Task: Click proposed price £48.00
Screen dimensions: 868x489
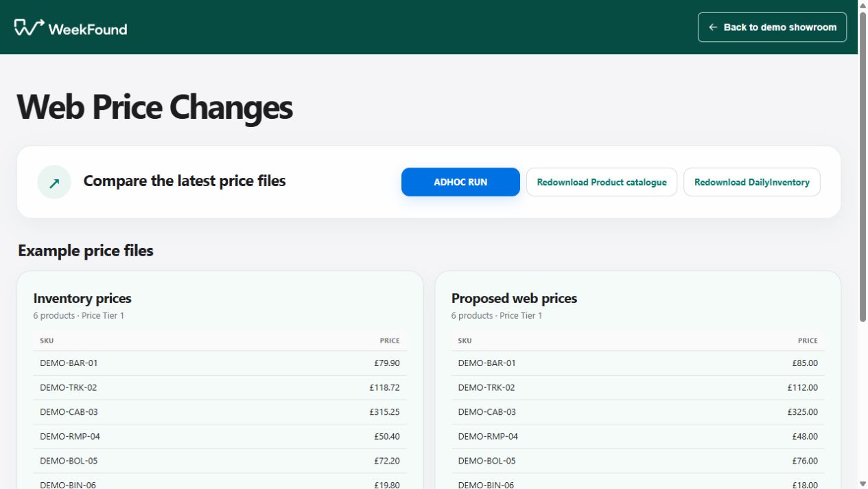Action: 805,437
